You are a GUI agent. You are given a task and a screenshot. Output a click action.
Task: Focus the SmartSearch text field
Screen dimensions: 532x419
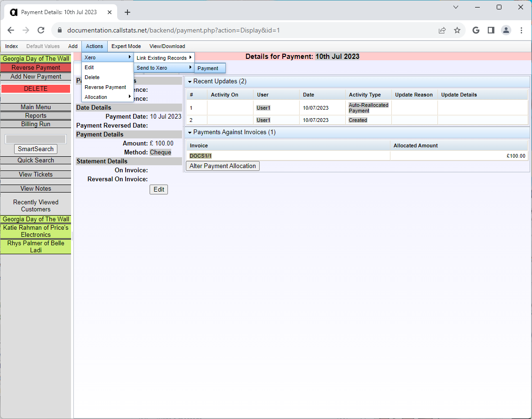36,139
